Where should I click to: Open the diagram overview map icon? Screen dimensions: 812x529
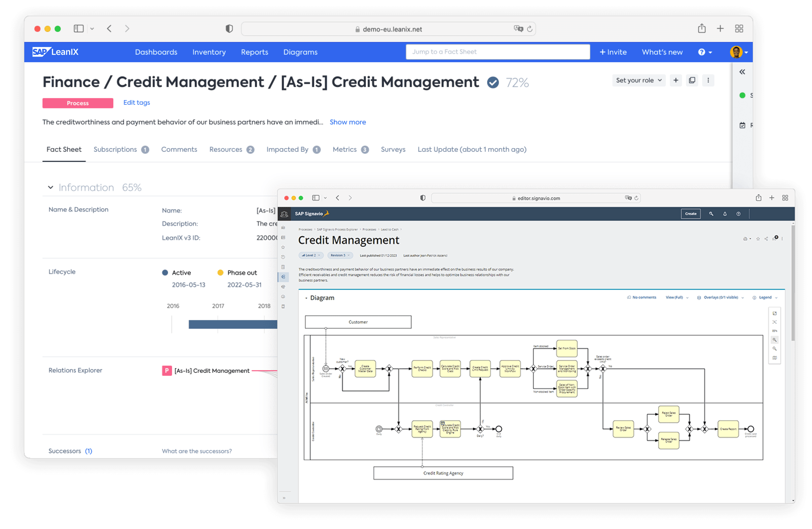tap(775, 358)
